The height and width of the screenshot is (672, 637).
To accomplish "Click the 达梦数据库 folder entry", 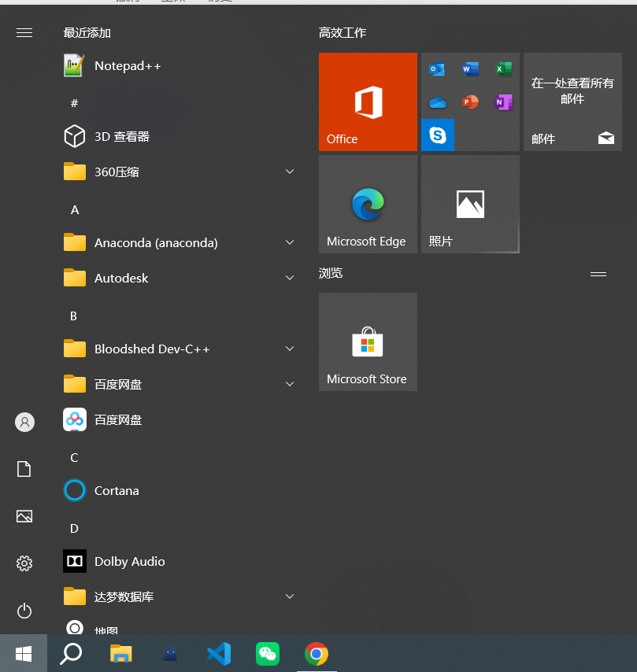I will pos(179,596).
